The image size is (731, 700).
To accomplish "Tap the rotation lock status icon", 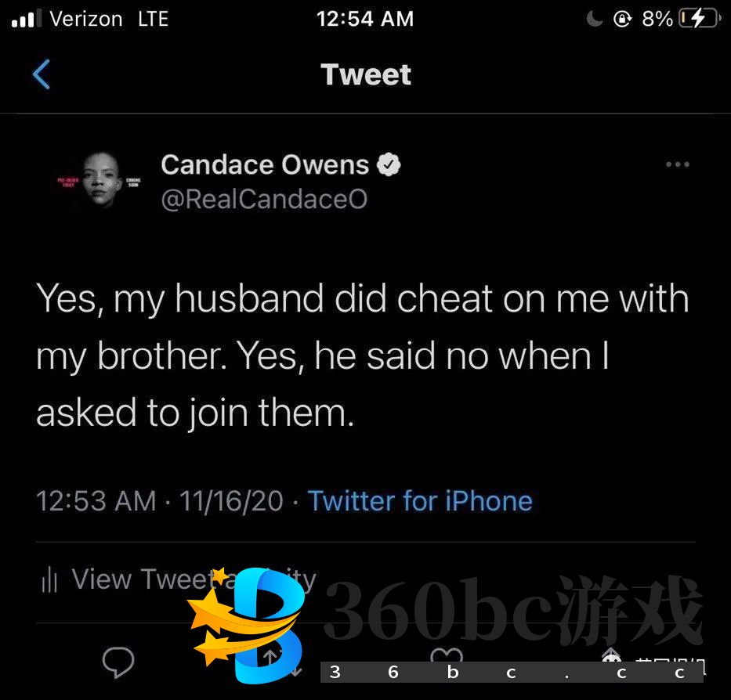I will 622,19.
